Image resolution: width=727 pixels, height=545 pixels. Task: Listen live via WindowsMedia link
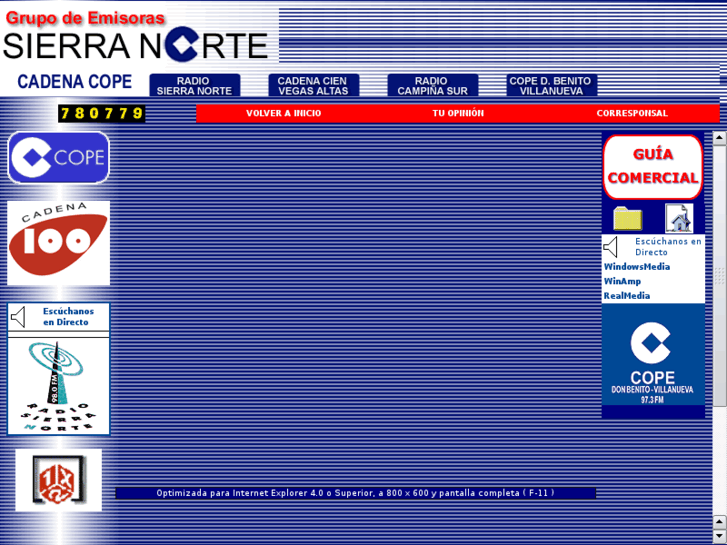point(637,267)
